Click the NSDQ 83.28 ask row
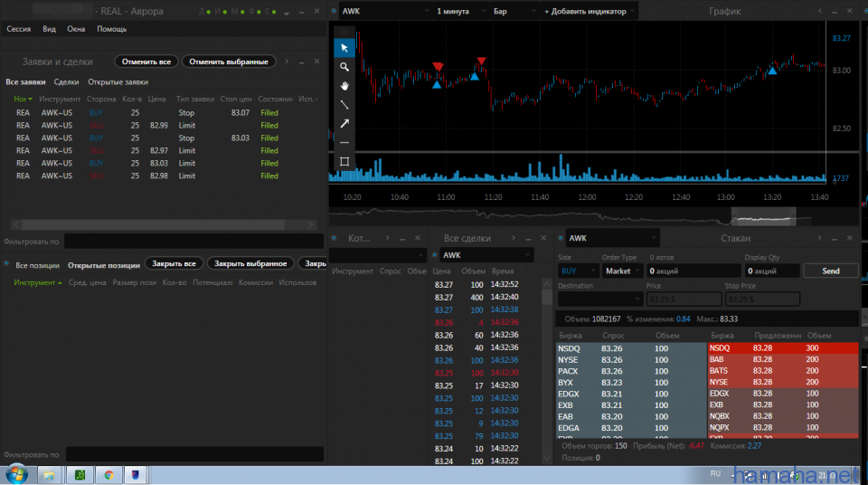 783,348
